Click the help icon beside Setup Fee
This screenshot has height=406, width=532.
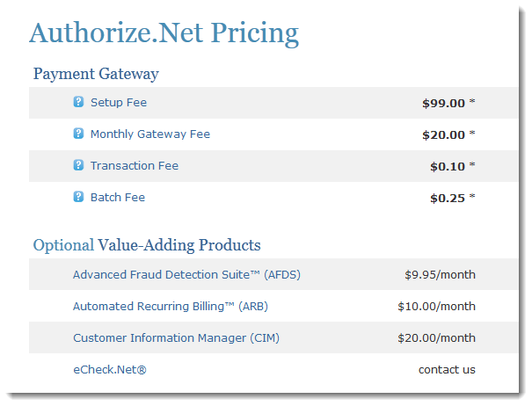tap(78, 102)
